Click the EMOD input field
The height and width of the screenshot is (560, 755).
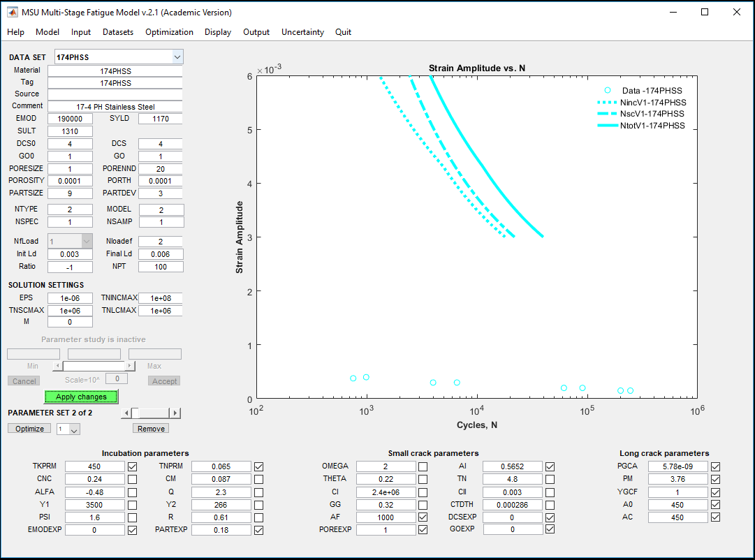[70, 119]
